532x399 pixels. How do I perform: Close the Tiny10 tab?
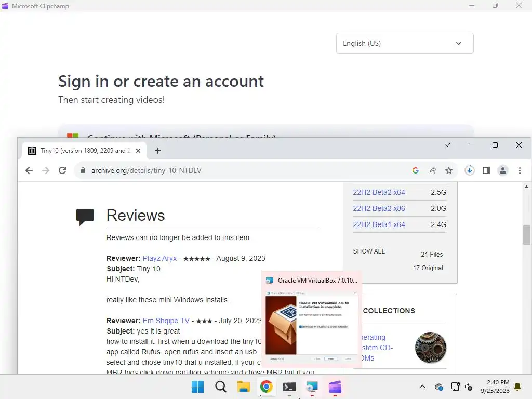[x=138, y=151]
